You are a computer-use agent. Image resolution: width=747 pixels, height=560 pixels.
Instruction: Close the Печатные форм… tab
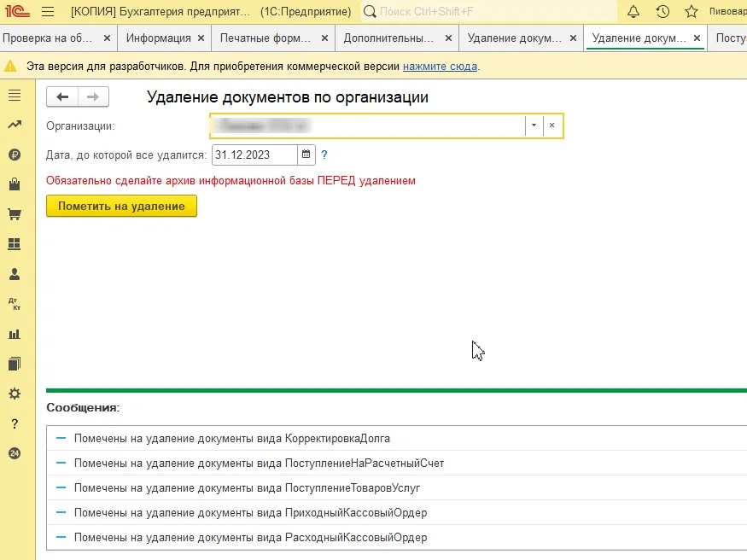[x=324, y=38]
